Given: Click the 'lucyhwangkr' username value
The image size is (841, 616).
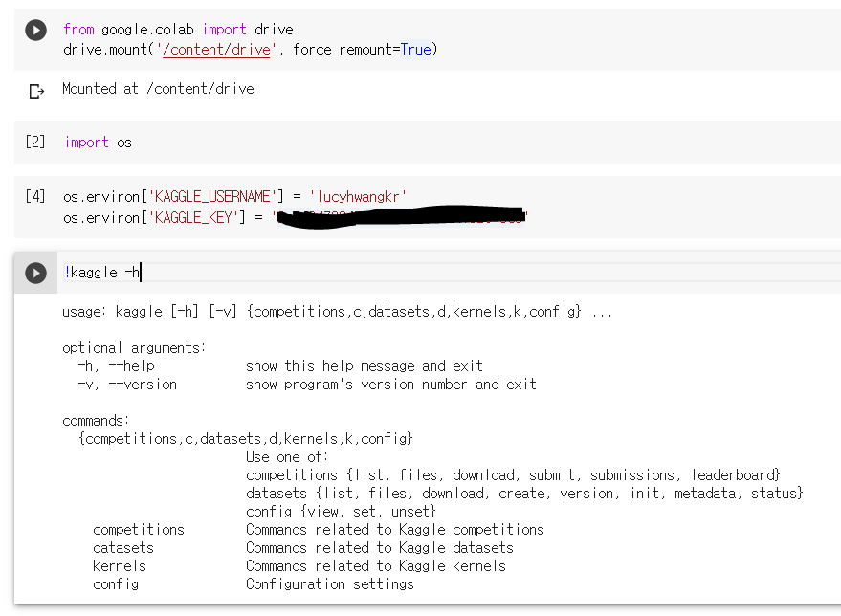Looking at the screenshot, I should 358,197.
